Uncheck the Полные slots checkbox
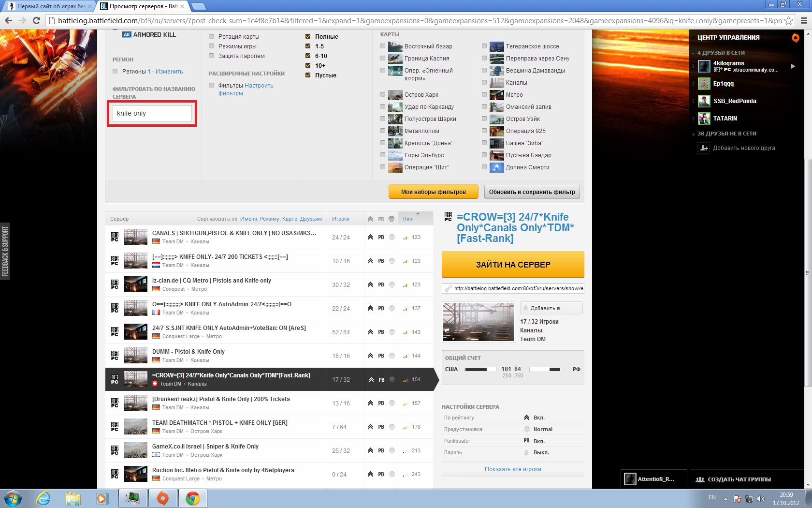This screenshot has height=508, width=812. [x=308, y=36]
